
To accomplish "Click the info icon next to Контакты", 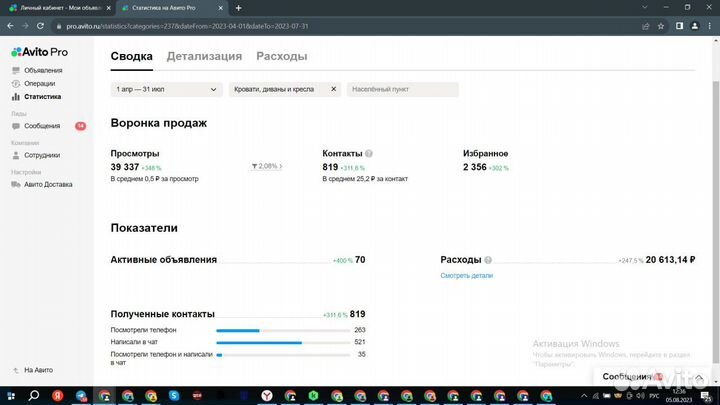I will click(369, 154).
